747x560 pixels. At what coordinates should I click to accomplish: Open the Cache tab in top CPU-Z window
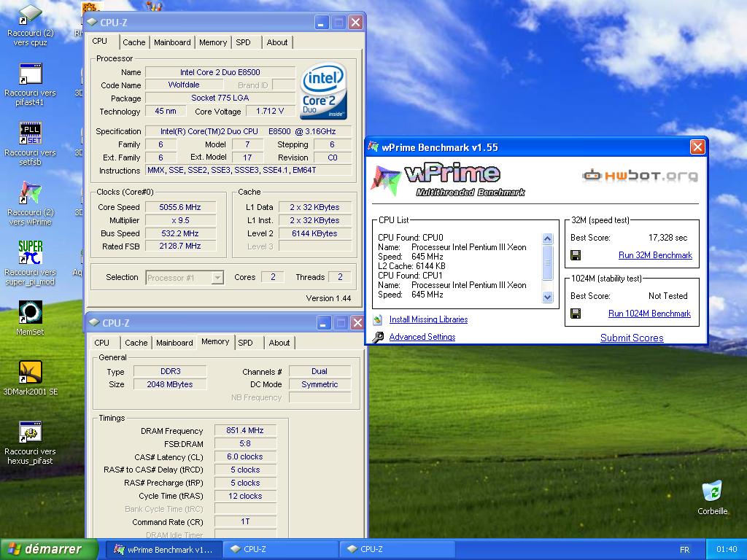(134, 42)
